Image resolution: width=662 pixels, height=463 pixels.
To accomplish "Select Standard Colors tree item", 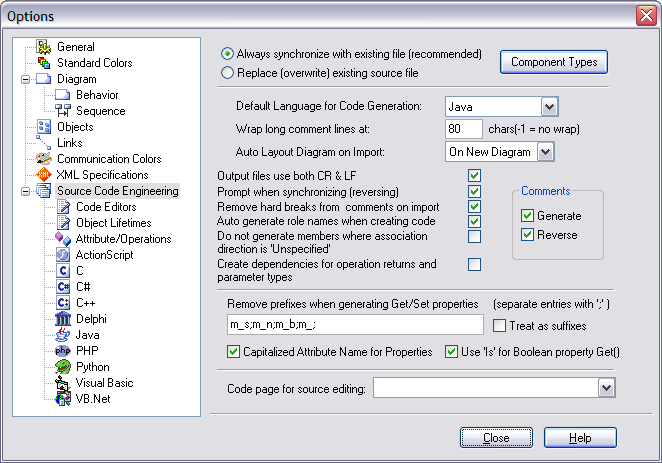I will point(95,63).
